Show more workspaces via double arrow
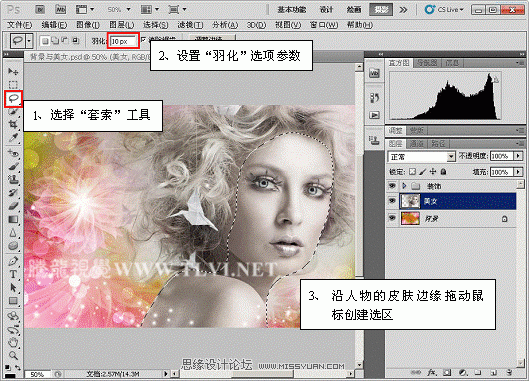529x381 pixels. pyautogui.click(x=403, y=10)
